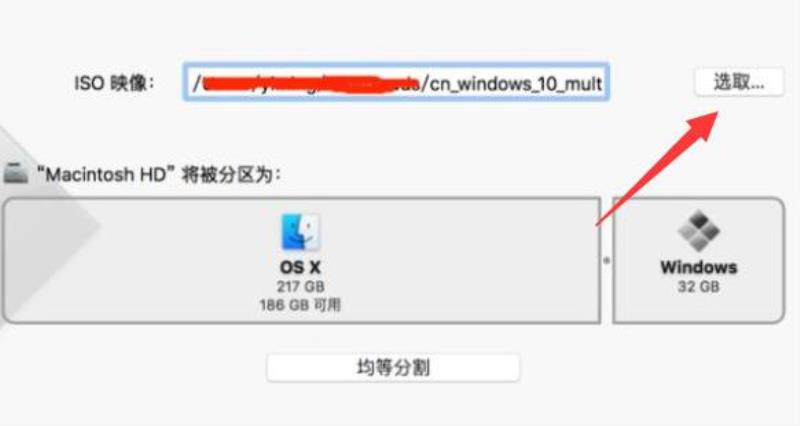The image size is (800, 426).
Task: Click the partition divider handle dot
Action: point(606,260)
